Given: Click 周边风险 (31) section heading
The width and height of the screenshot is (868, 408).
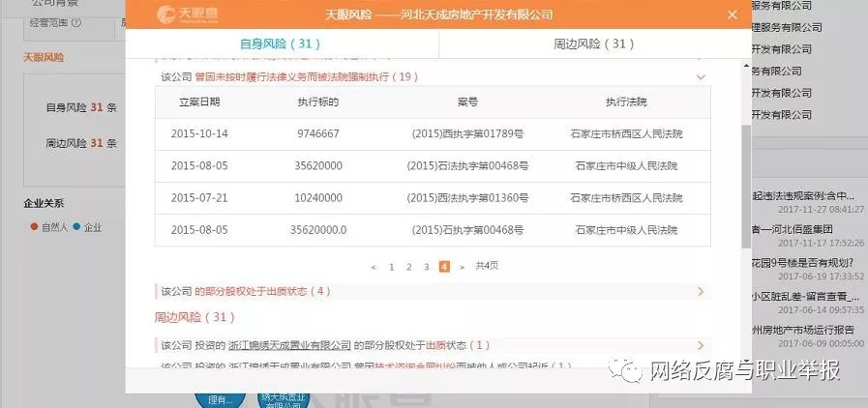Looking at the screenshot, I should pyautogui.click(x=195, y=317).
